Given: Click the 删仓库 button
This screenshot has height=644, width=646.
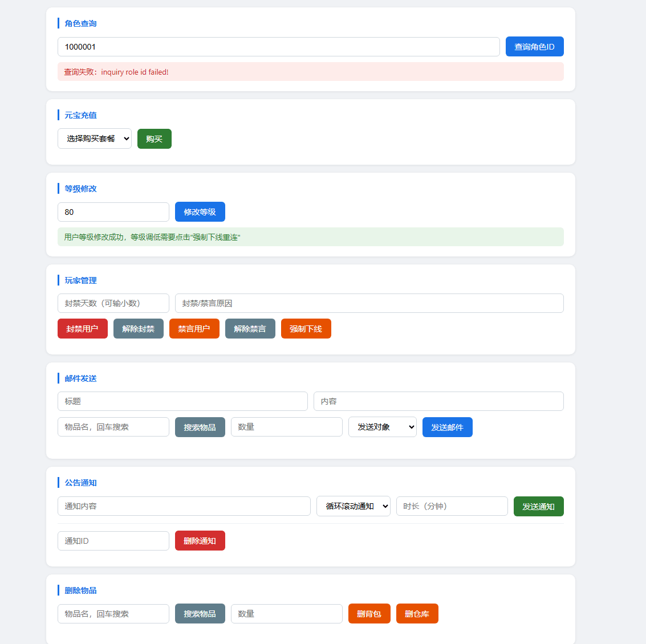Looking at the screenshot, I should (x=417, y=614).
